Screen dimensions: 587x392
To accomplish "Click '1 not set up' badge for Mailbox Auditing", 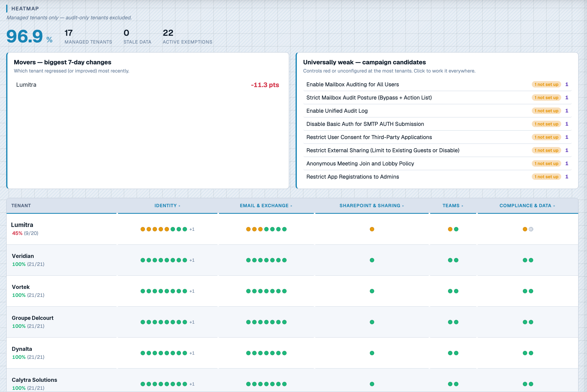I will (546, 85).
